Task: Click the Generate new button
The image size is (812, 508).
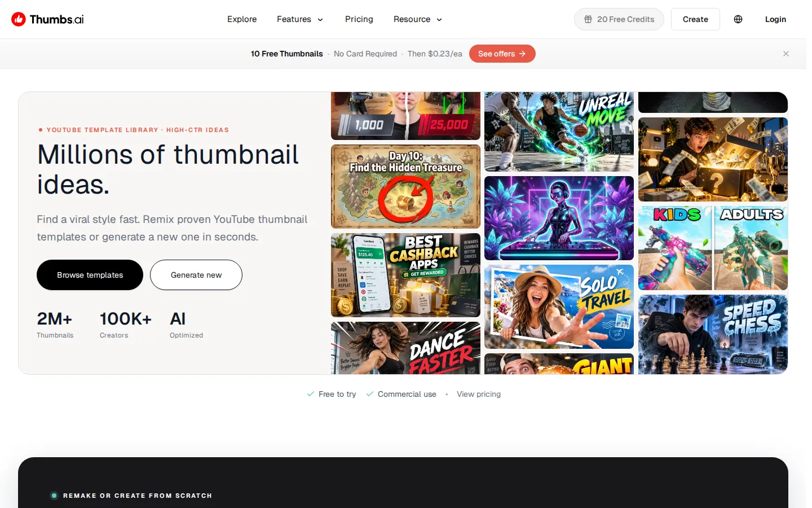Action: pos(196,275)
